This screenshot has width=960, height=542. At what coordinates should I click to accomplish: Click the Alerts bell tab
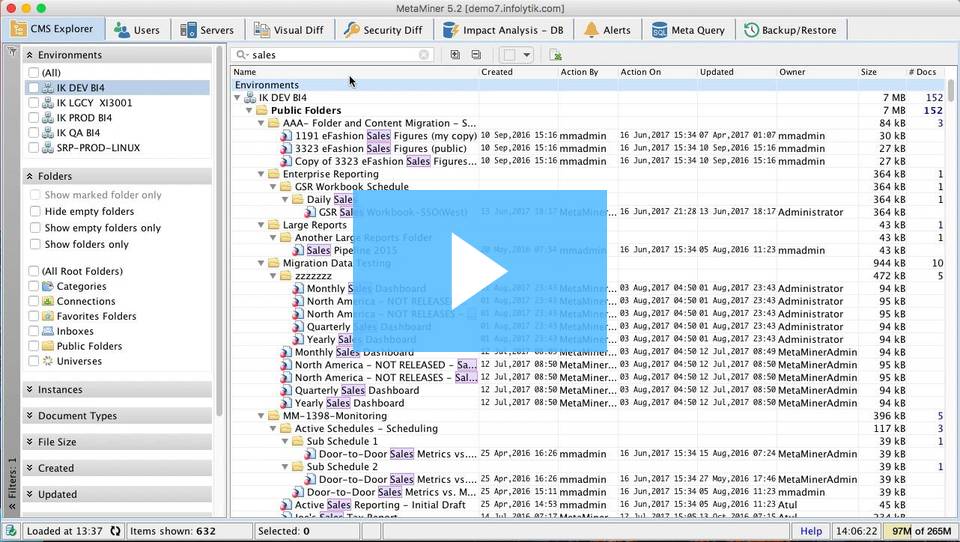607,30
